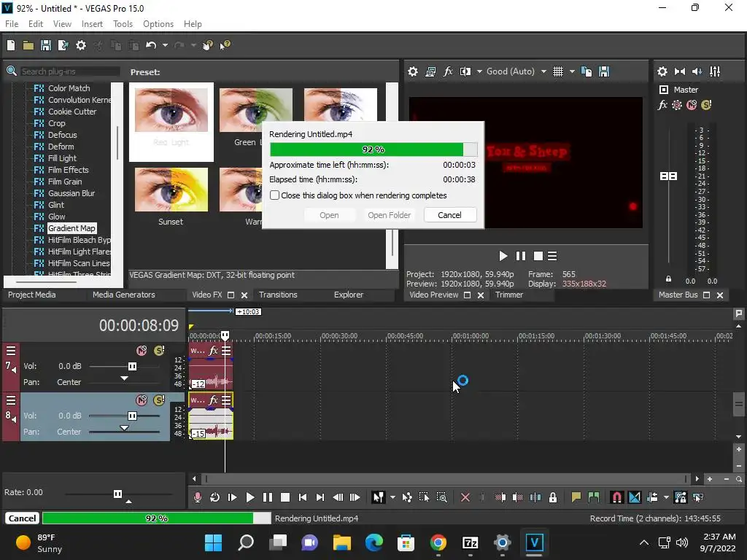Screen dimensions: 747x560
Task: Adjust track 8 pan slider
Action: [124, 428]
